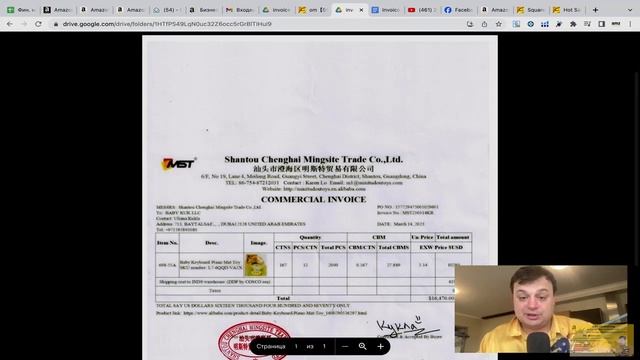640x360 pixels.
Task: Open a new browser tab
Action: (596, 10)
